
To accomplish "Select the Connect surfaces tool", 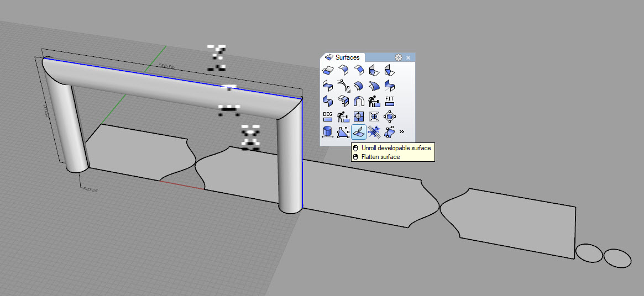I will 343,101.
